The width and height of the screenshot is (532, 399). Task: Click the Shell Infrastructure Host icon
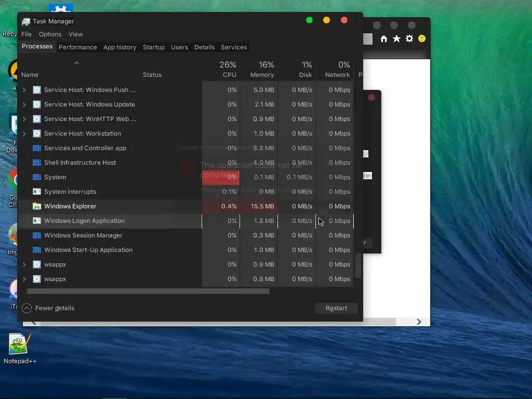tap(37, 163)
